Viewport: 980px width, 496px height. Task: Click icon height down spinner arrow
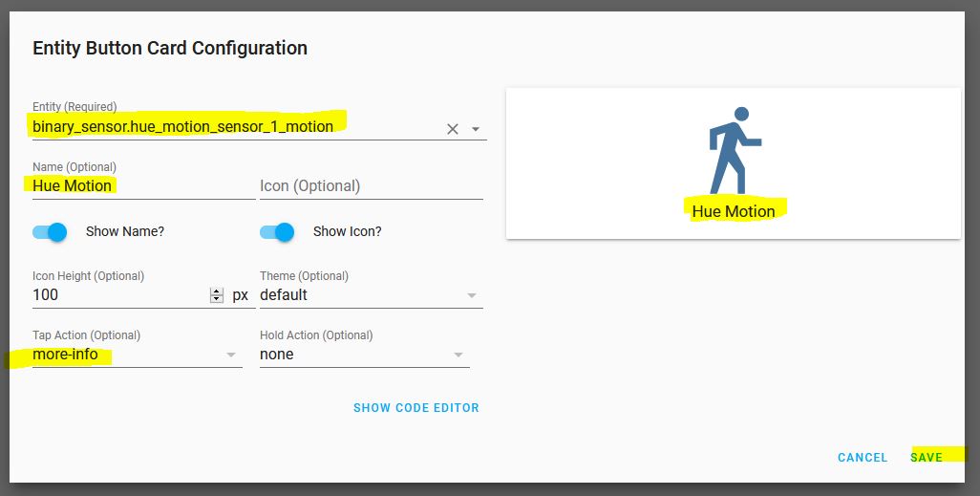pos(216,299)
